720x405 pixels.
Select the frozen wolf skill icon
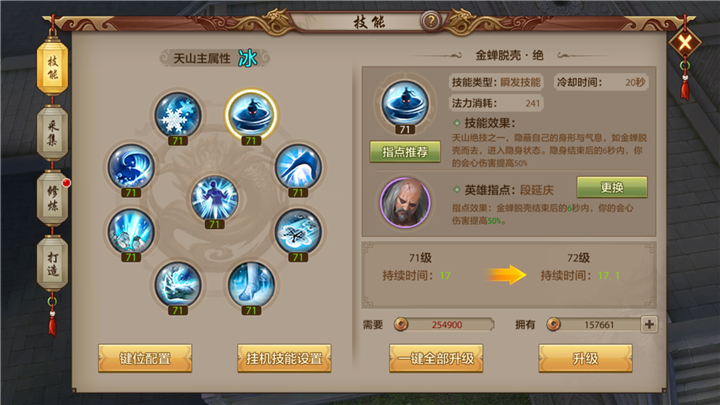tap(178, 284)
